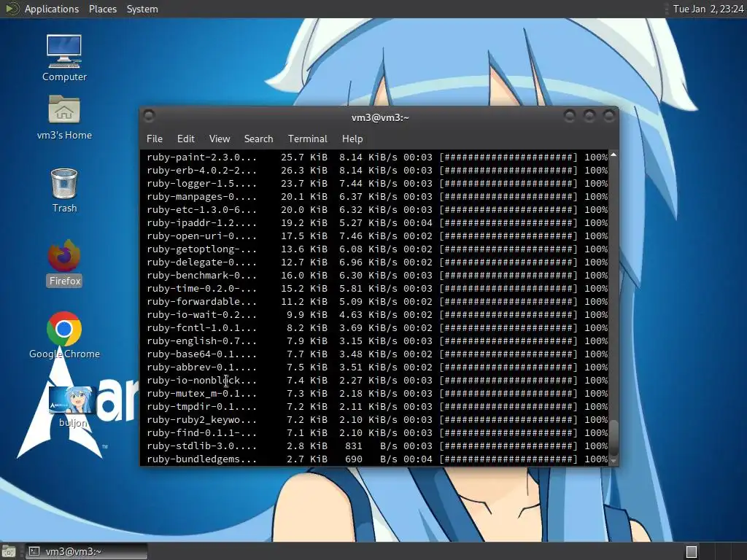The image size is (747, 560).
Task: Open the terminal Edit menu
Action: (186, 139)
